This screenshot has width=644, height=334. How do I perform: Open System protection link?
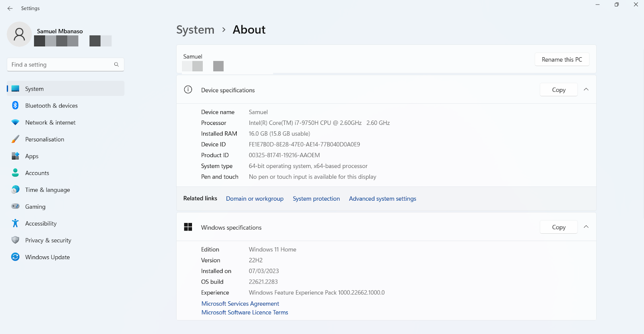click(x=316, y=199)
